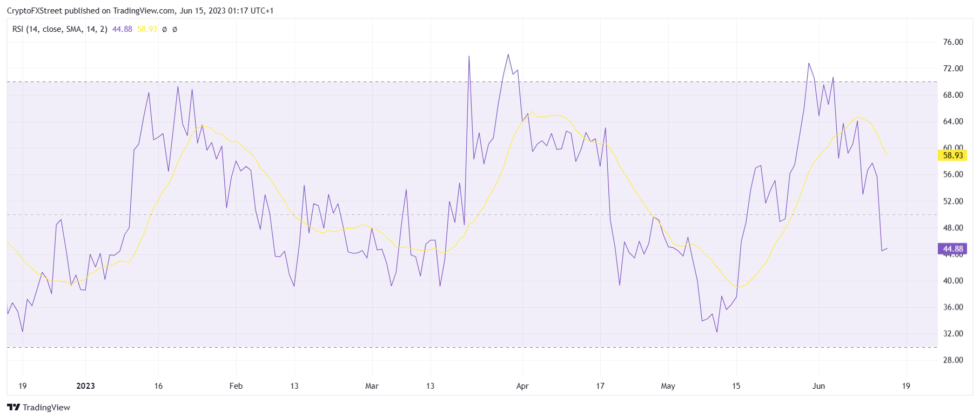The width and height of the screenshot is (980, 419).
Task: Click the 76.00 value on the scale
Action: (x=953, y=42)
